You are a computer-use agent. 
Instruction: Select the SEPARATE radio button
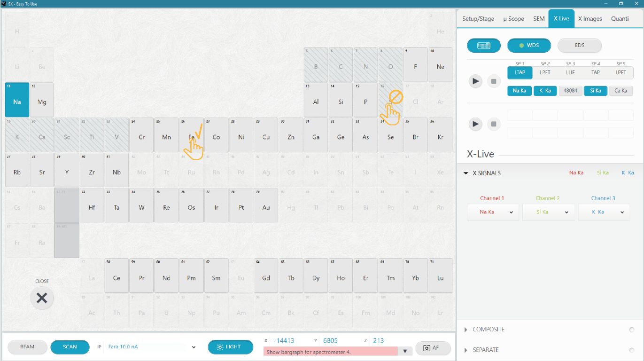631,350
